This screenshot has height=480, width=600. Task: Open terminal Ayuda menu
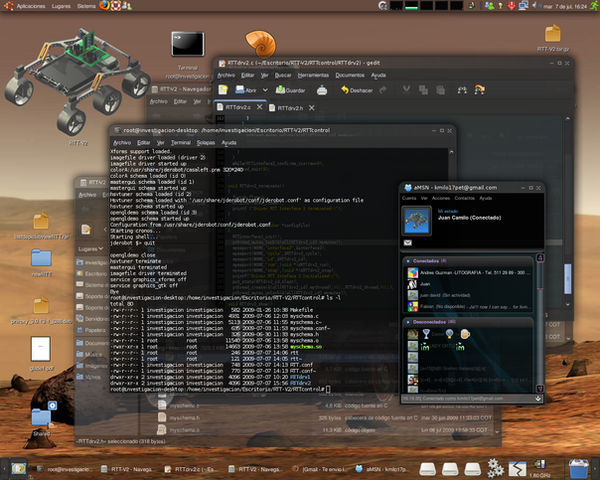[x=229, y=143]
